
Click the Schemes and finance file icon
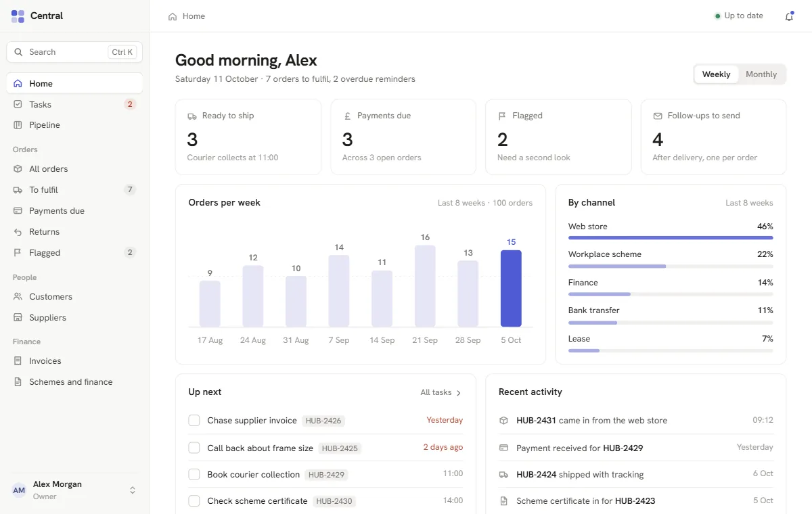coord(18,382)
